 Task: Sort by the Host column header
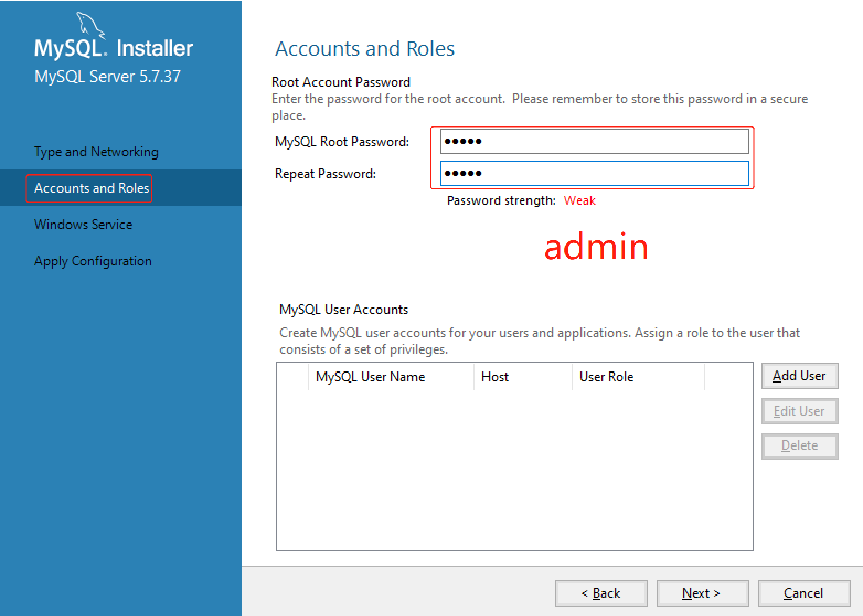494,376
